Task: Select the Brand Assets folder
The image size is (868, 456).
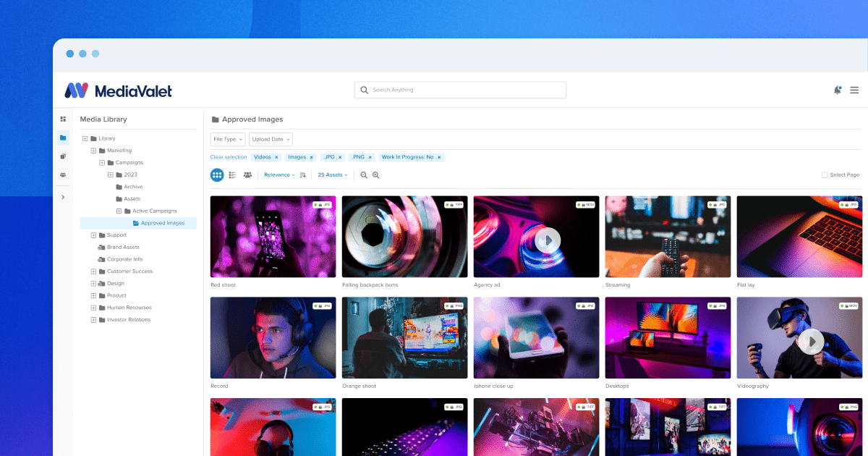Action: pos(123,247)
